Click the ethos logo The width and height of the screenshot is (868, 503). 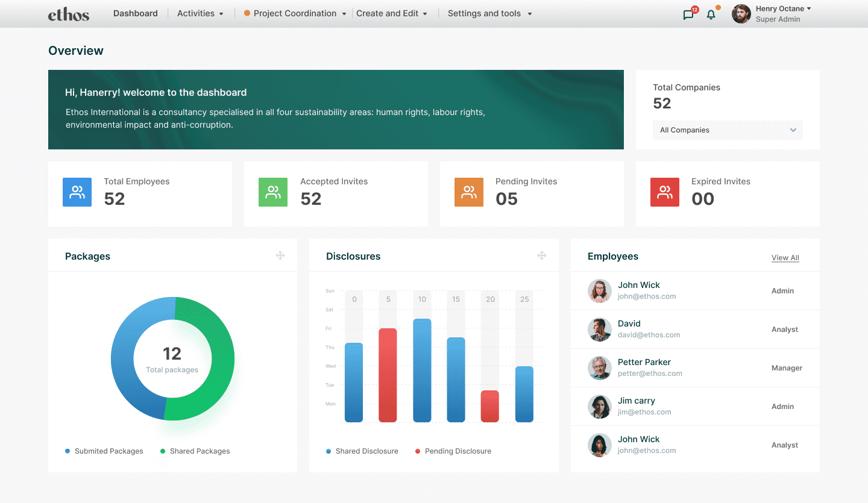[69, 14]
